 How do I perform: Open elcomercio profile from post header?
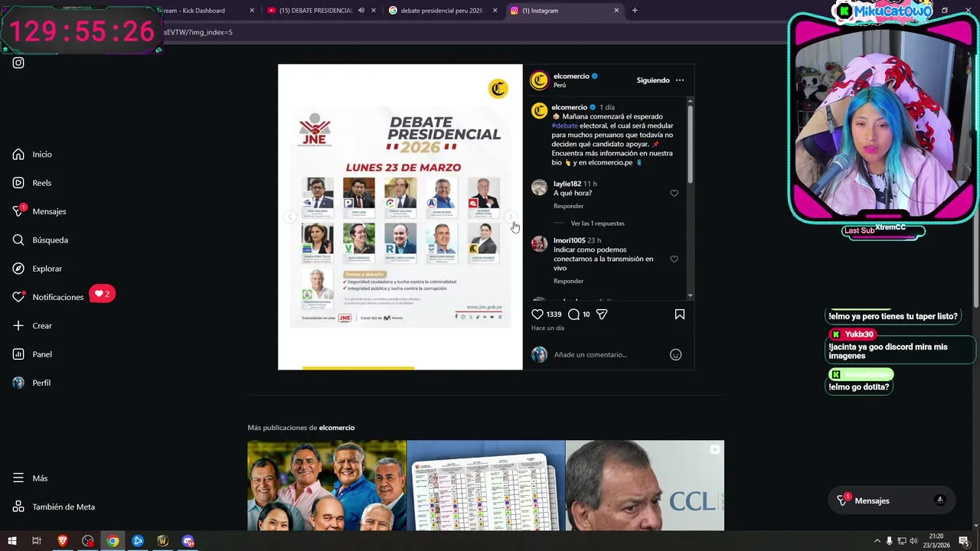pos(571,77)
